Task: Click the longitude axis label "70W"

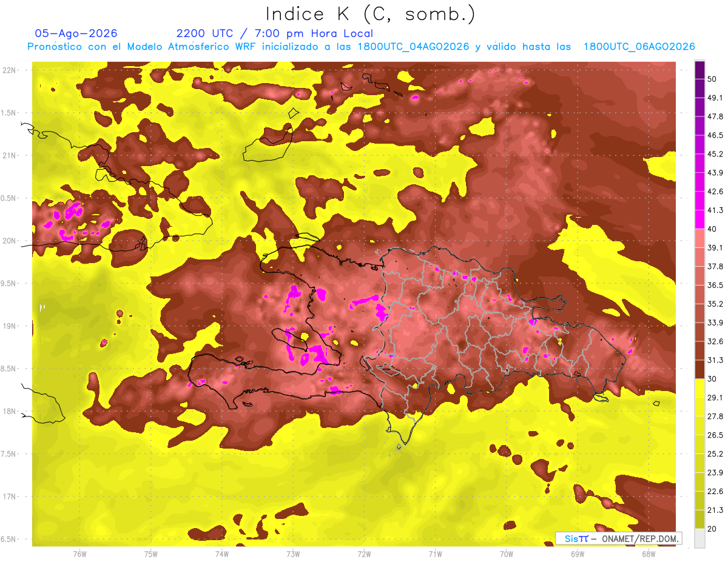Action: [x=507, y=554]
